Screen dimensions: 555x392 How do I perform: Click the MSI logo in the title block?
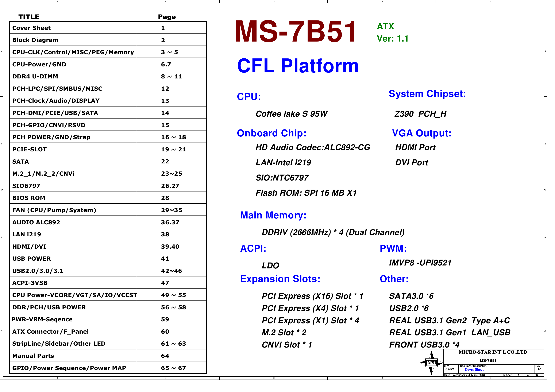coord(431,363)
